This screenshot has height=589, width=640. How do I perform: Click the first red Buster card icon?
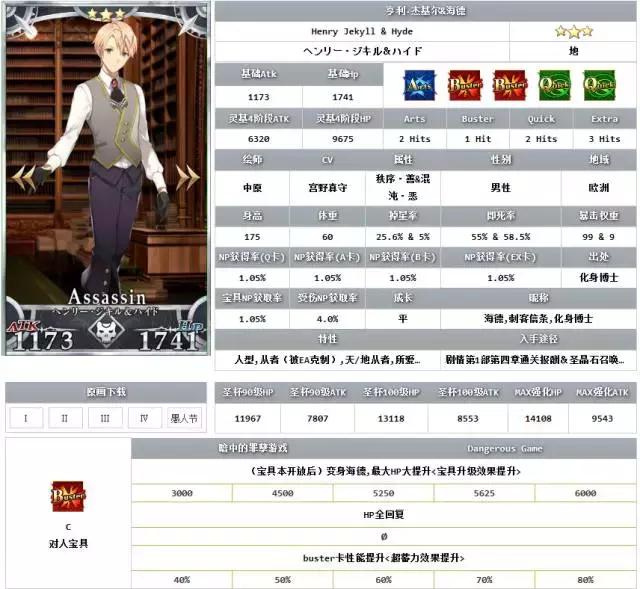tap(465, 85)
